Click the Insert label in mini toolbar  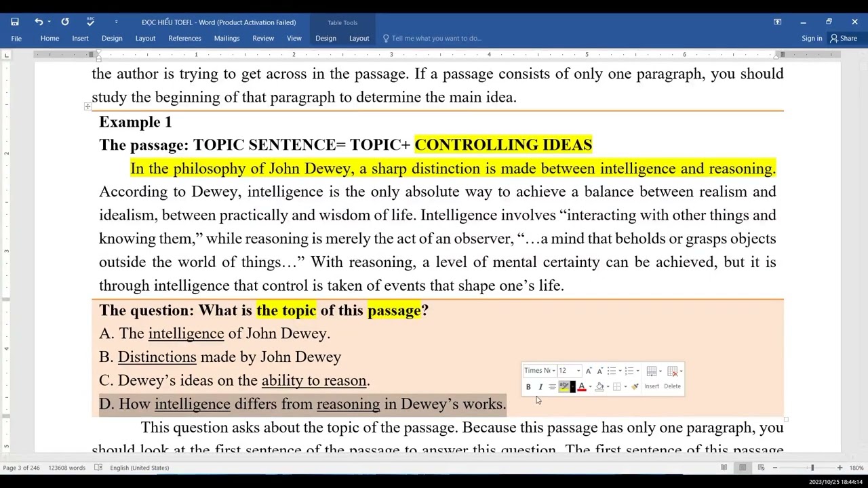652,386
